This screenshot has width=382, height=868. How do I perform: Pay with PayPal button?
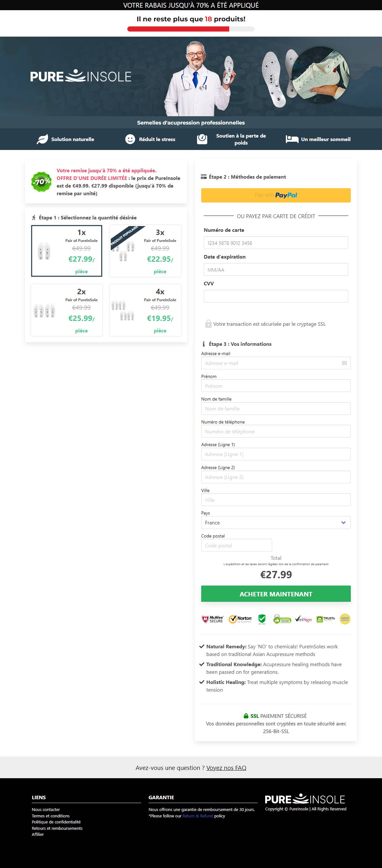pos(276,195)
